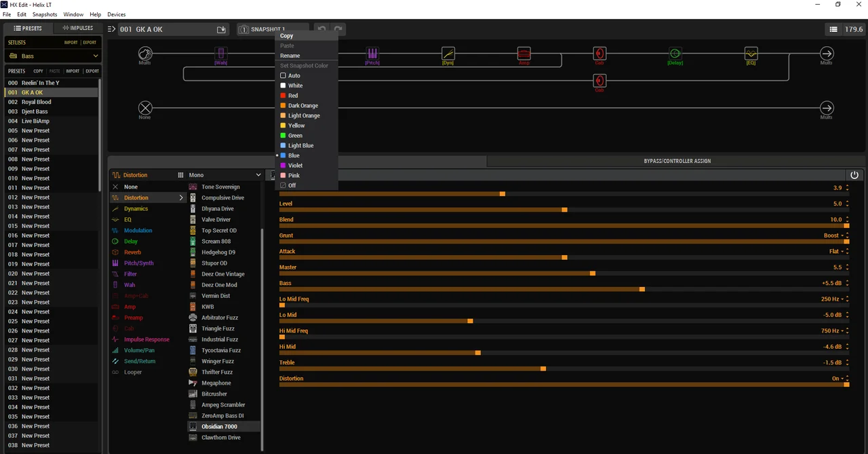Click Rename in the snapshot context menu
The width and height of the screenshot is (868, 454).
pyautogui.click(x=290, y=56)
